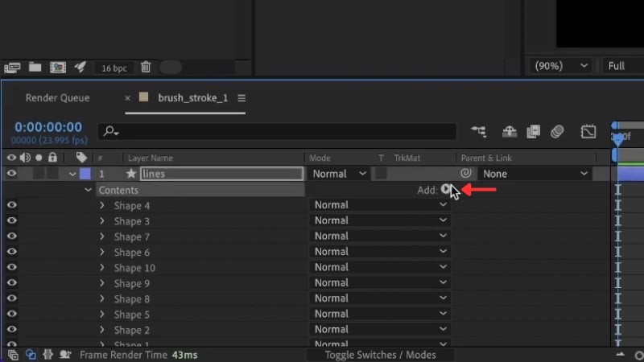
Task: Click the Add shape attribute button
Action: tap(446, 189)
